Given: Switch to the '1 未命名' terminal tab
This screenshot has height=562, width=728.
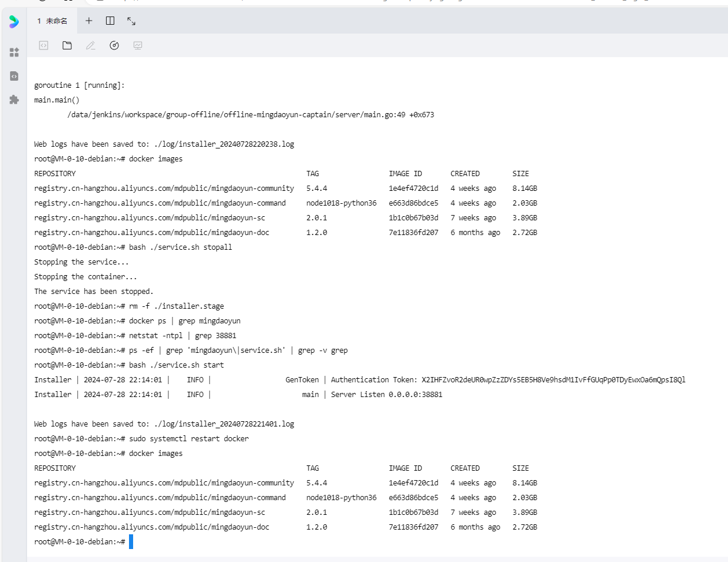Looking at the screenshot, I should point(52,21).
